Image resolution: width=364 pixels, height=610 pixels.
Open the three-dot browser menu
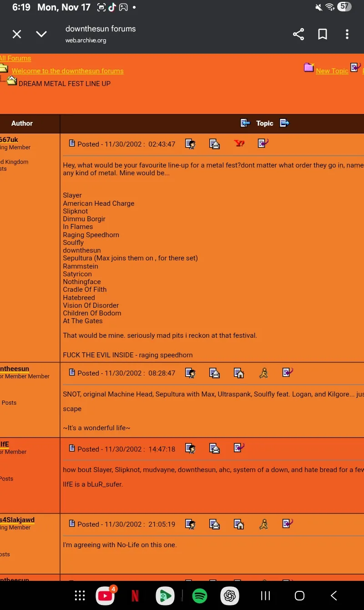347,34
